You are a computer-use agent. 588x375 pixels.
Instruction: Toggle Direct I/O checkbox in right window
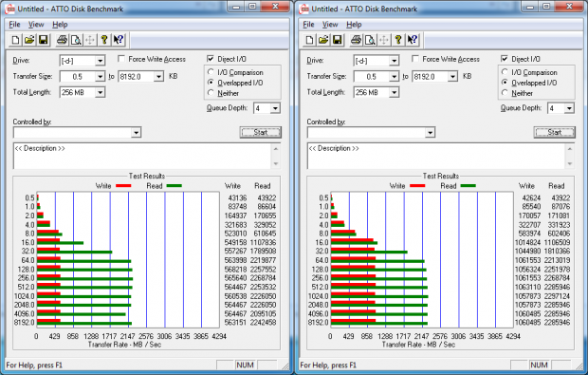click(x=505, y=59)
